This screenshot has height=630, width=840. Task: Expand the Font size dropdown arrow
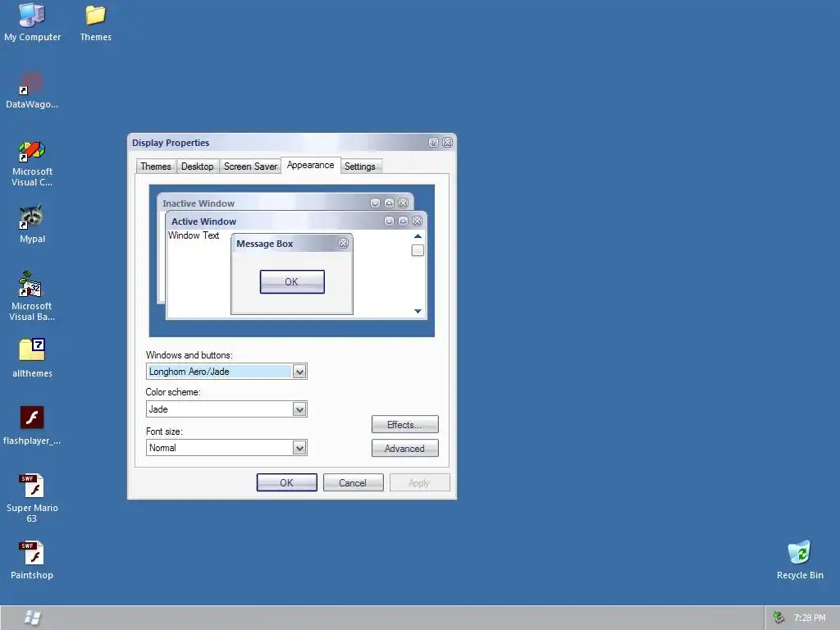299,448
